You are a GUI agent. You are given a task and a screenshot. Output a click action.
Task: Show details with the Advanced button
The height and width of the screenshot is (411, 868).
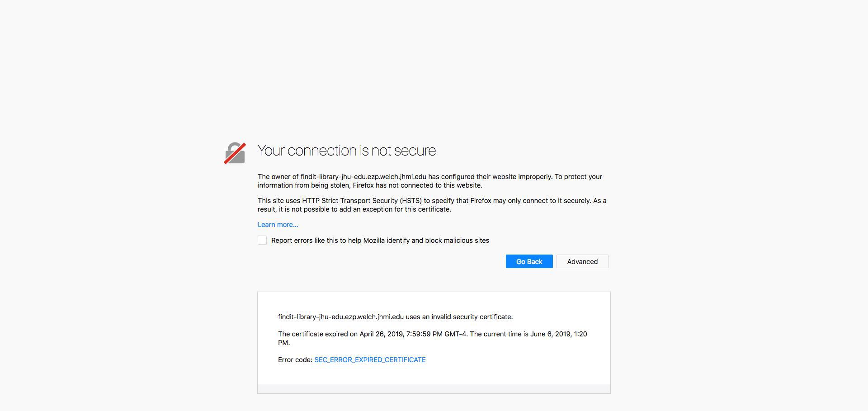(x=582, y=261)
